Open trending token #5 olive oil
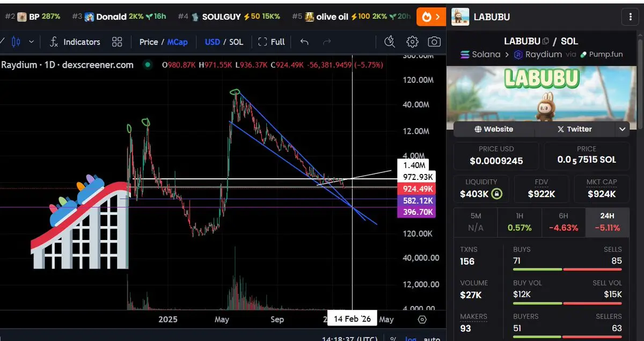 pos(352,17)
